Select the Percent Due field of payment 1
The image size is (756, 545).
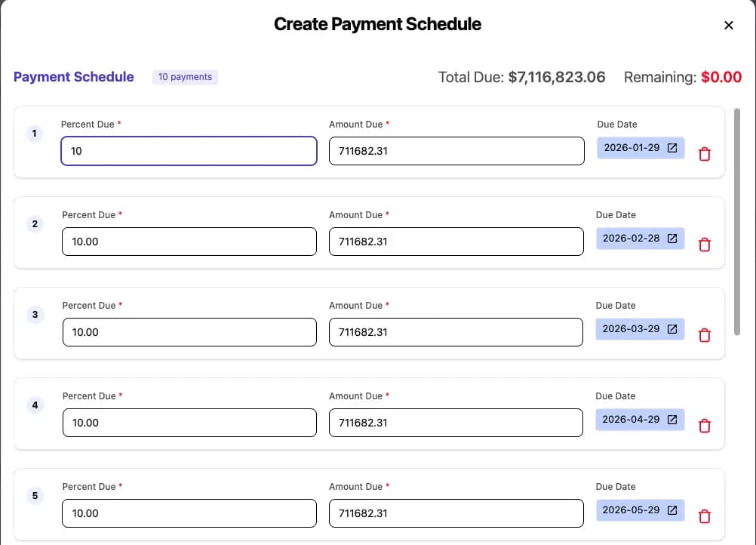pos(189,150)
